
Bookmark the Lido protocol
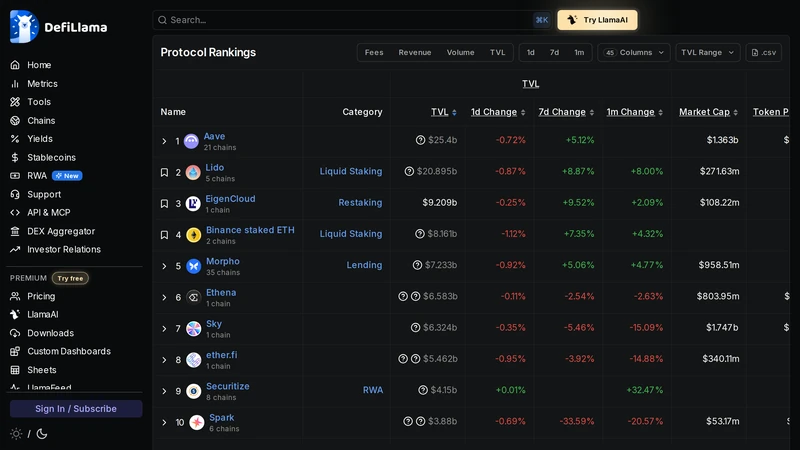tap(164, 172)
